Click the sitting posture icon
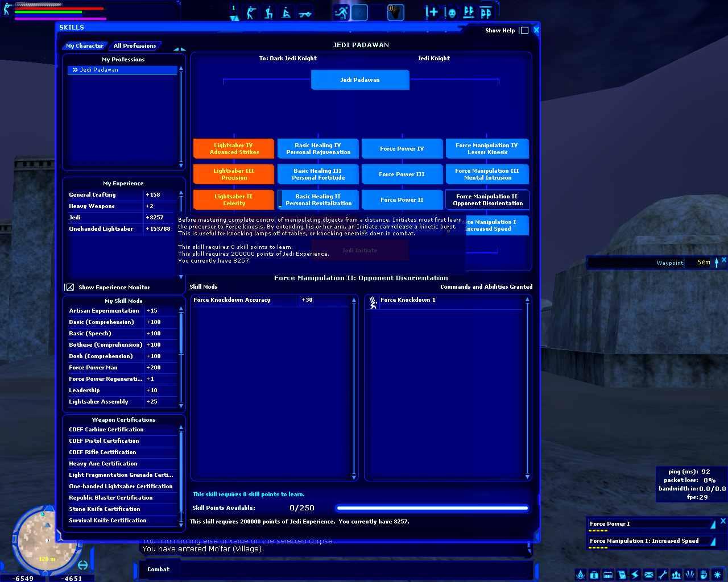The height and width of the screenshot is (582, 728). click(x=287, y=13)
